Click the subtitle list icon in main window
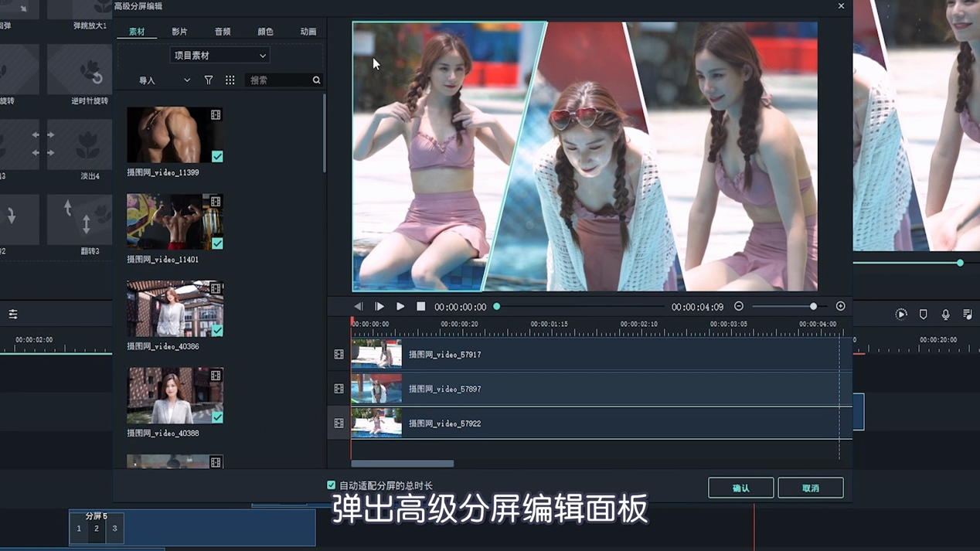Screen dimensions: 980x551 968,315
